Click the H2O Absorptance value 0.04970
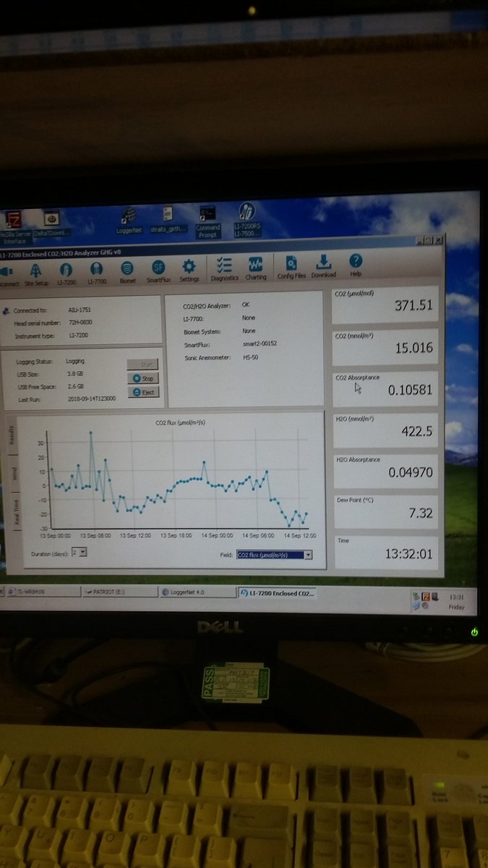 pos(411,472)
